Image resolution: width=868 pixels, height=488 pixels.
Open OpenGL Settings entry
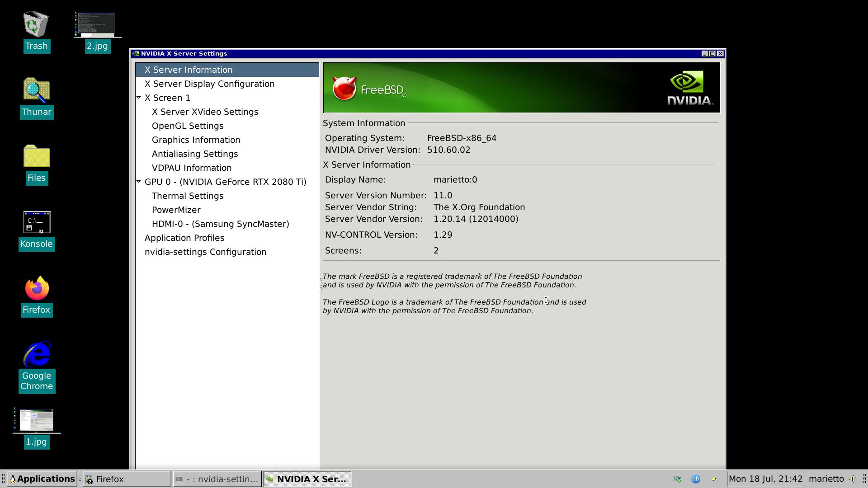(x=187, y=126)
